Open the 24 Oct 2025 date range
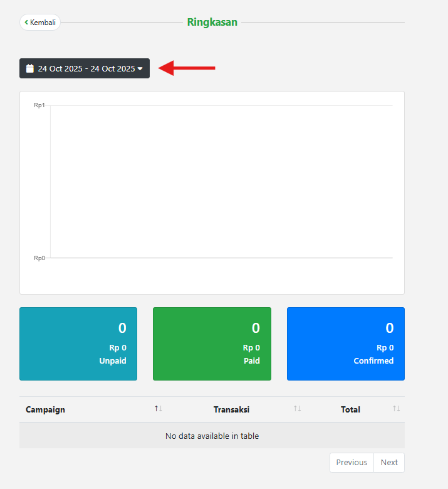 (86, 68)
